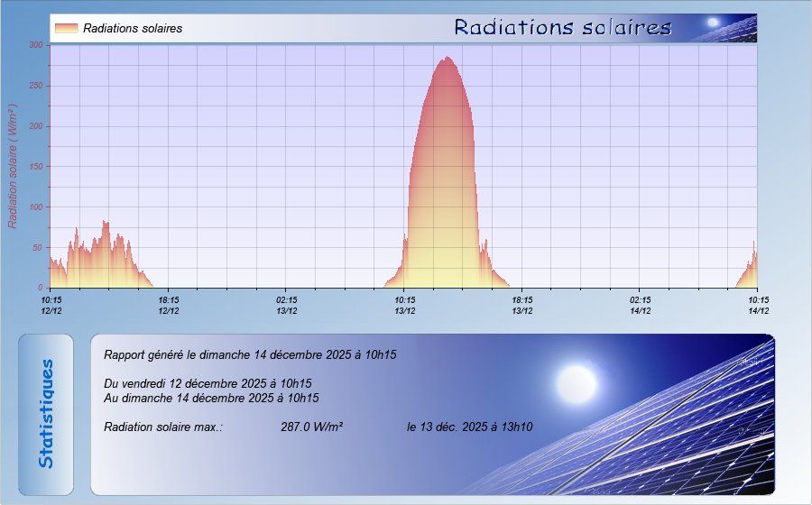The height and width of the screenshot is (505, 812).
Task: Click the Rapport généré date line
Action: (x=251, y=355)
